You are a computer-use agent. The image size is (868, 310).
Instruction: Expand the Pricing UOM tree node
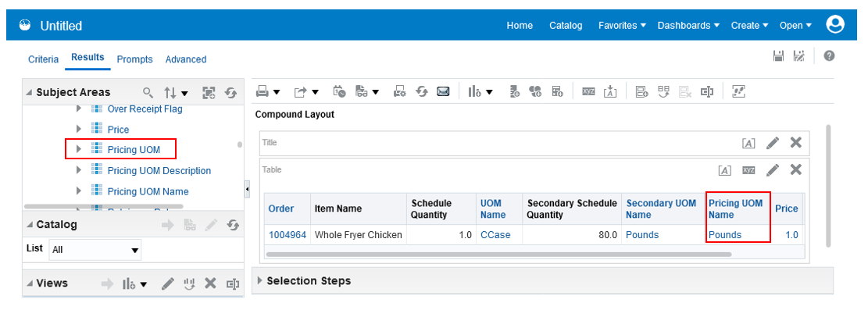point(79,149)
